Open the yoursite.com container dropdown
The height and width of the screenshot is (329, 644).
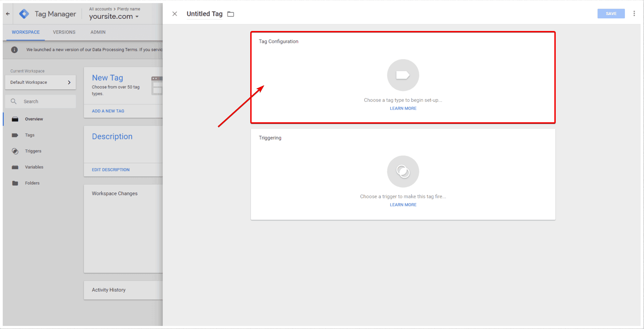(114, 16)
